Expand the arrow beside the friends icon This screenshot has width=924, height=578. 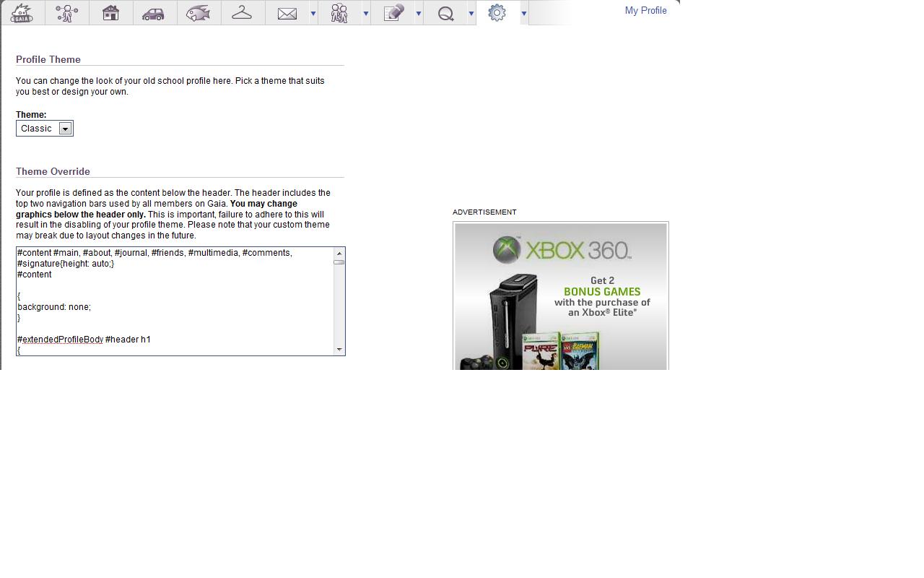coord(365,14)
